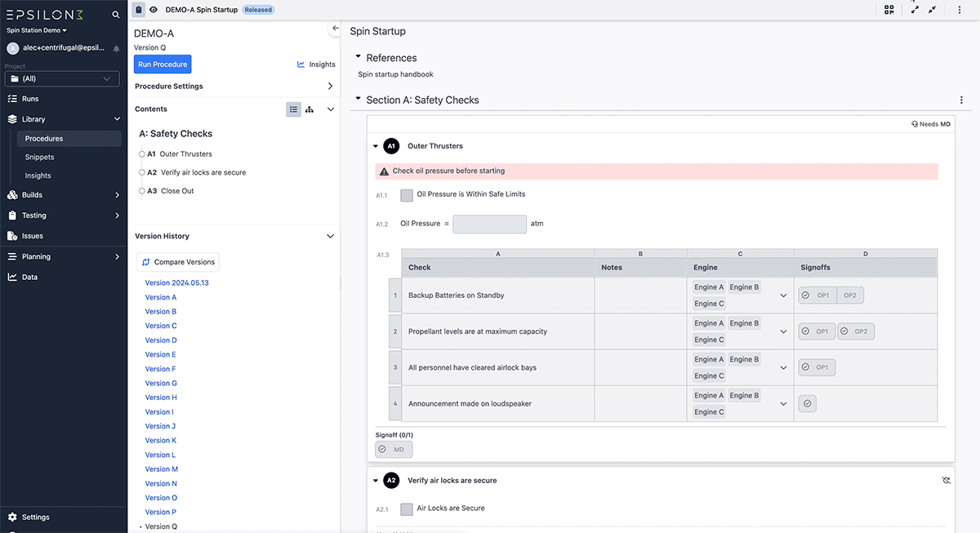Image resolution: width=980 pixels, height=533 pixels.
Task: Collapse Section A: Safety Checks triangle
Action: (x=358, y=100)
